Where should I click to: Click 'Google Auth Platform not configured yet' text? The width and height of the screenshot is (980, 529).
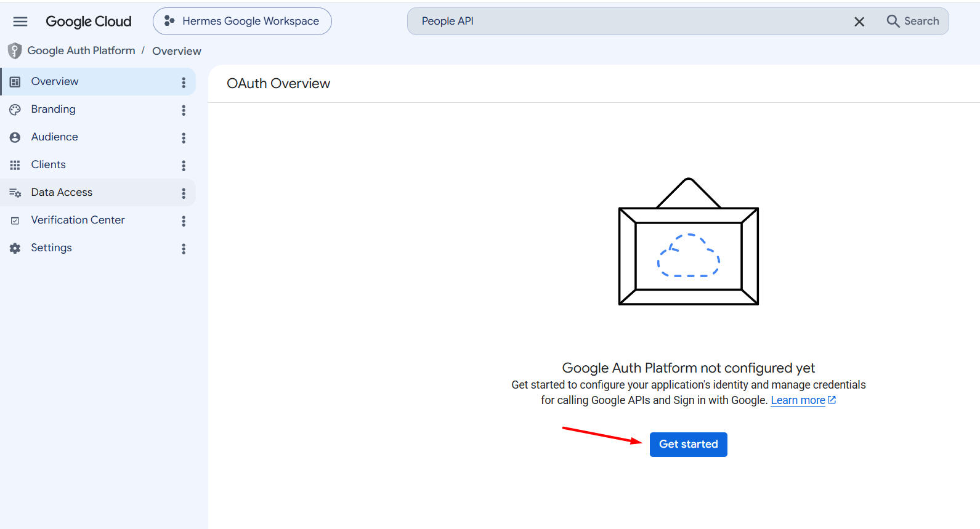tap(689, 368)
